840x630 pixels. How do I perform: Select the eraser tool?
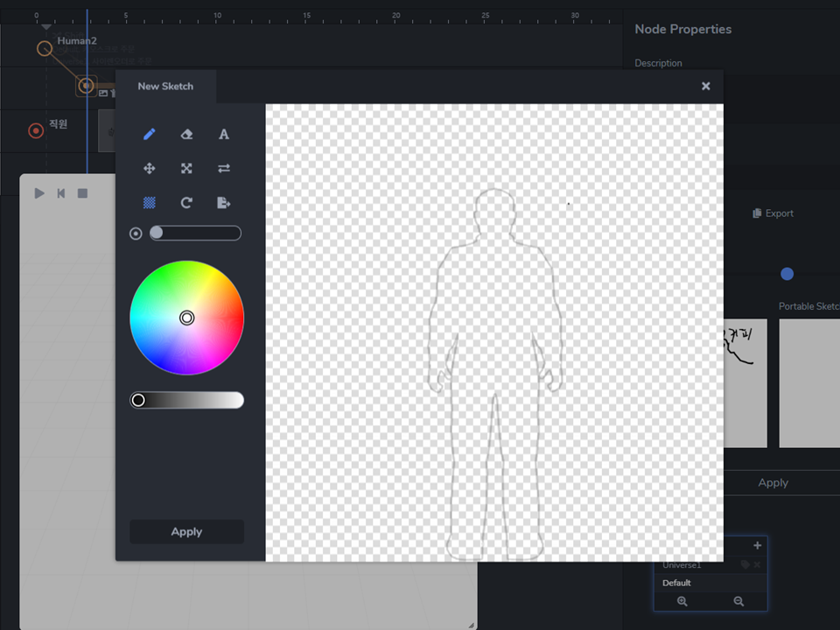click(x=186, y=134)
